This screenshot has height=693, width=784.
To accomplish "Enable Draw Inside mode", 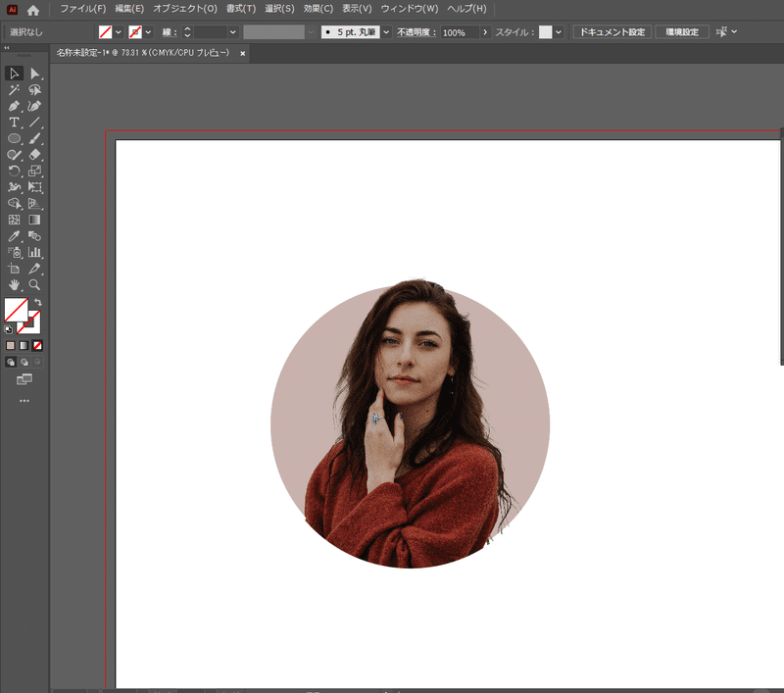I will point(37,362).
